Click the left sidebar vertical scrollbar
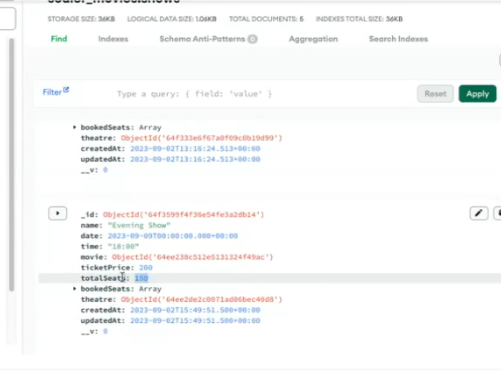 click(x=12, y=164)
